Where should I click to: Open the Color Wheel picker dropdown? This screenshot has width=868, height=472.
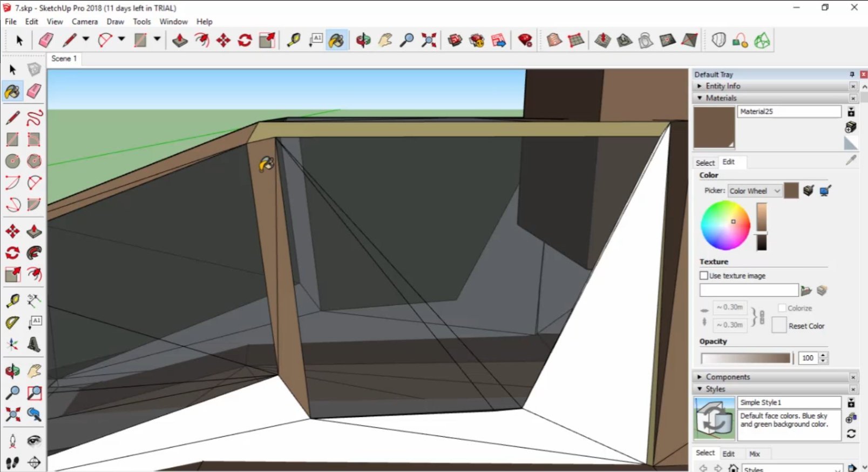[755, 191]
